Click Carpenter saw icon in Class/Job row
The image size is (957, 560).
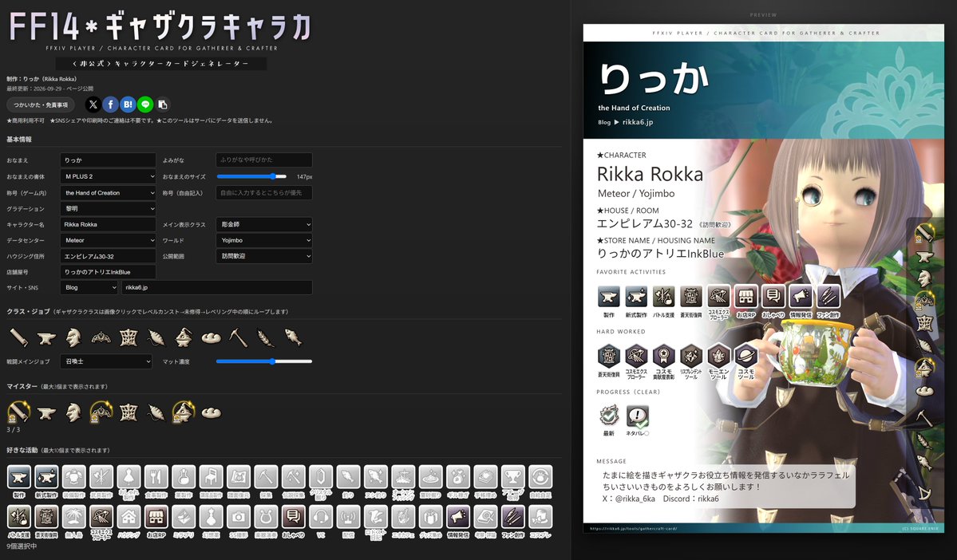click(18, 337)
